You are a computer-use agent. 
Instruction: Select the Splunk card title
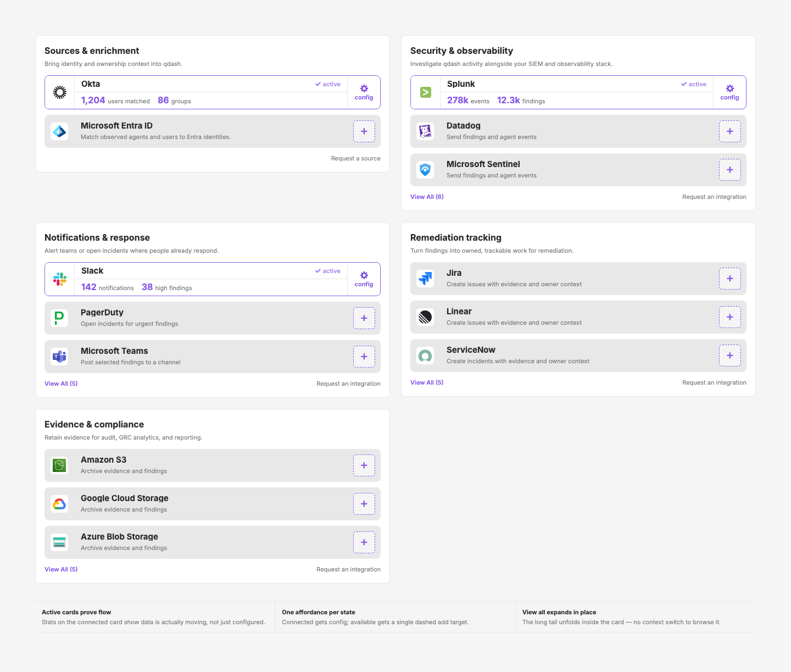(461, 84)
